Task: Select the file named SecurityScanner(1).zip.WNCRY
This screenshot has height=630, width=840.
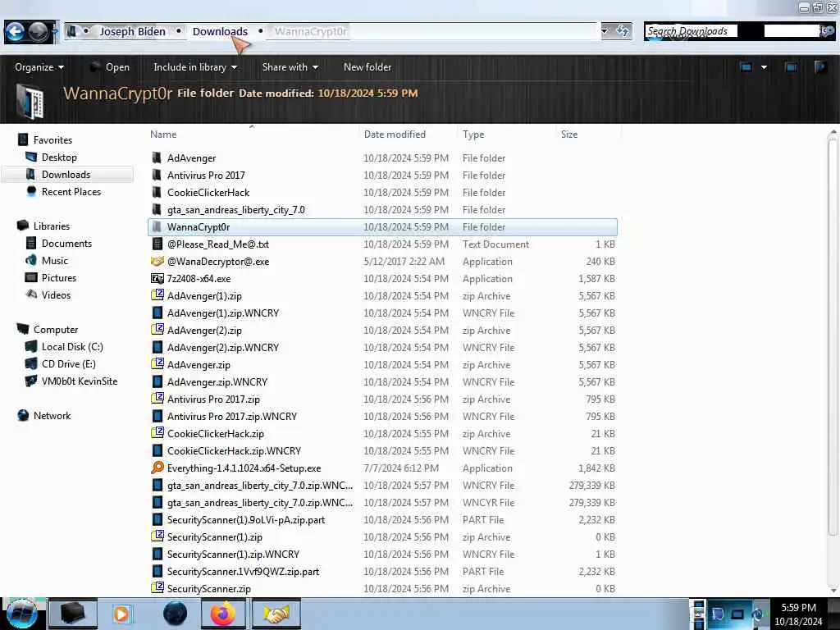Action: click(x=233, y=554)
